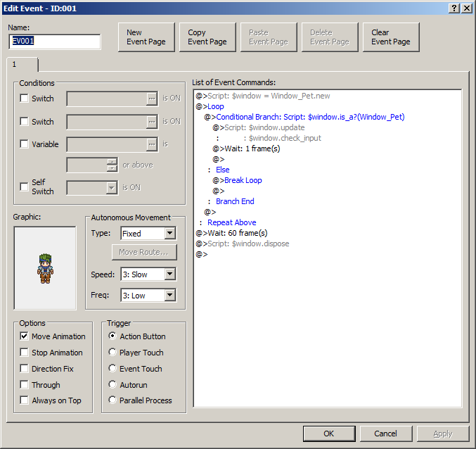Click the OK button
This screenshot has width=476, height=449.
pos(329,434)
